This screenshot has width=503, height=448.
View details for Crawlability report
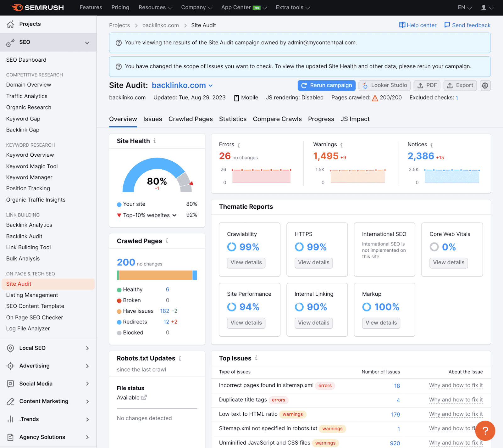tap(246, 263)
